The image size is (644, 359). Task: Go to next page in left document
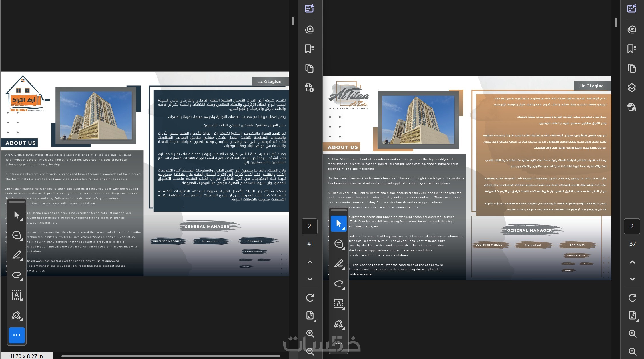(x=310, y=279)
